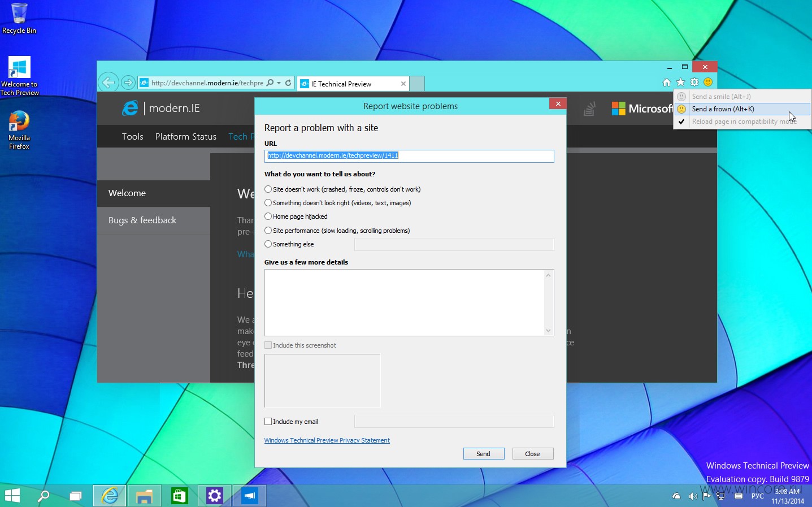Viewport: 812px width, 507px height.
Task: Open IE Favorites star
Action: (x=680, y=82)
